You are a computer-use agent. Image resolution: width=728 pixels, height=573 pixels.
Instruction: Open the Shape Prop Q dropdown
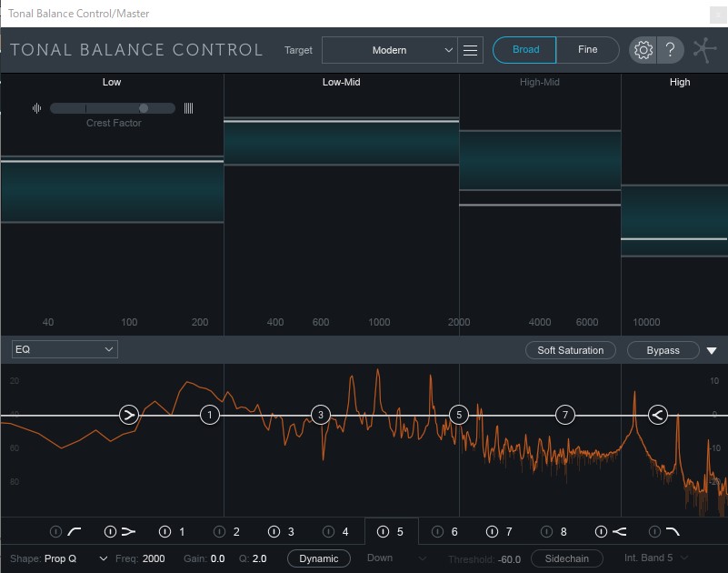pos(76,558)
